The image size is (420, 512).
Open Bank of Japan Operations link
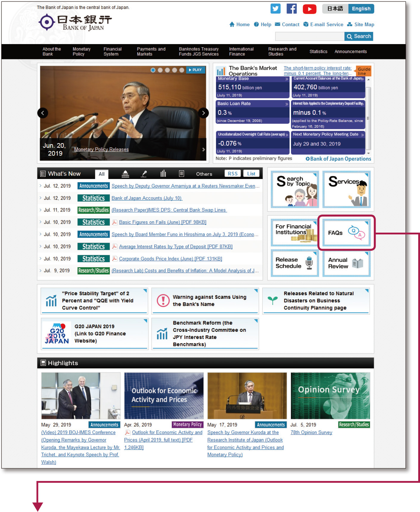click(x=338, y=159)
